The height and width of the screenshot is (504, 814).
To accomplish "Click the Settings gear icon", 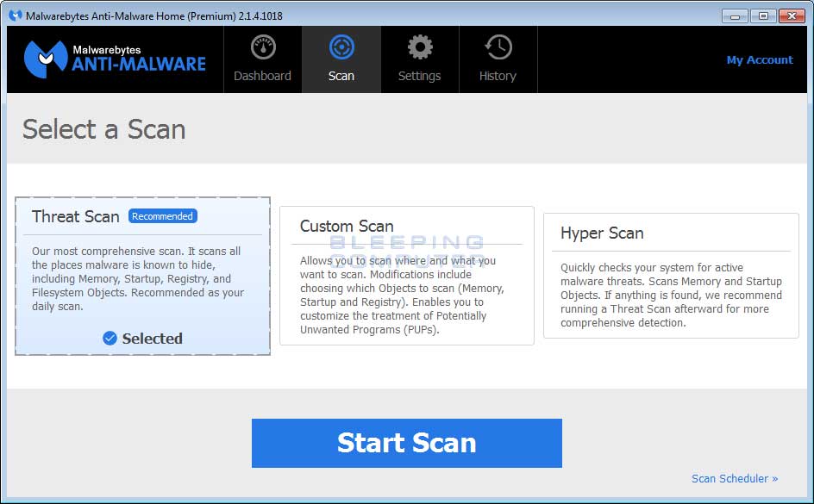I will [x=420, y=47].
